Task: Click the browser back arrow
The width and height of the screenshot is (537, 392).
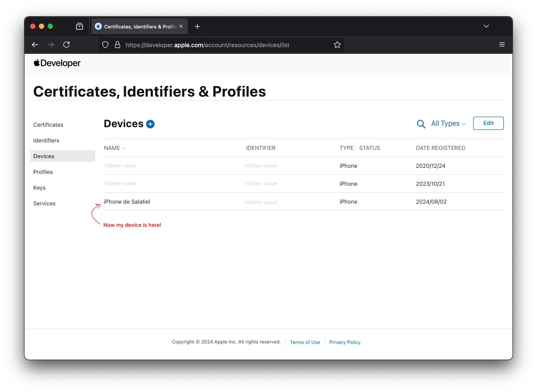Action: pyautogui.click(x=35, y=45)
